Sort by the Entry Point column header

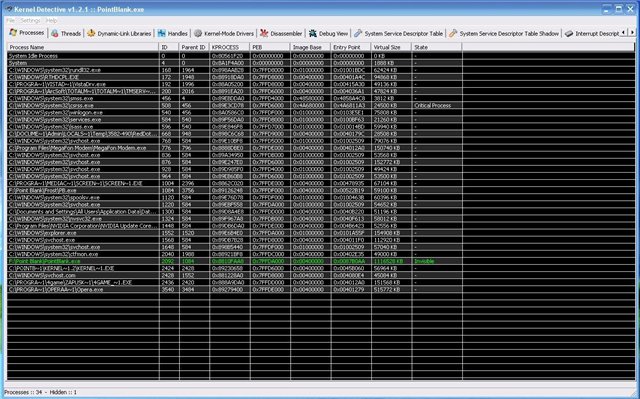click(x=351, y=47)
